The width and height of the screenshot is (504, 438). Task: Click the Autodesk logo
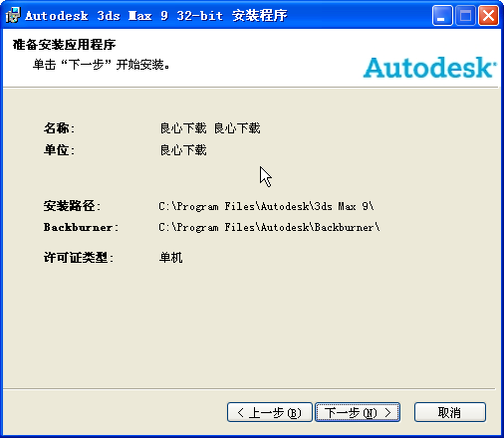tap(429, 68)
